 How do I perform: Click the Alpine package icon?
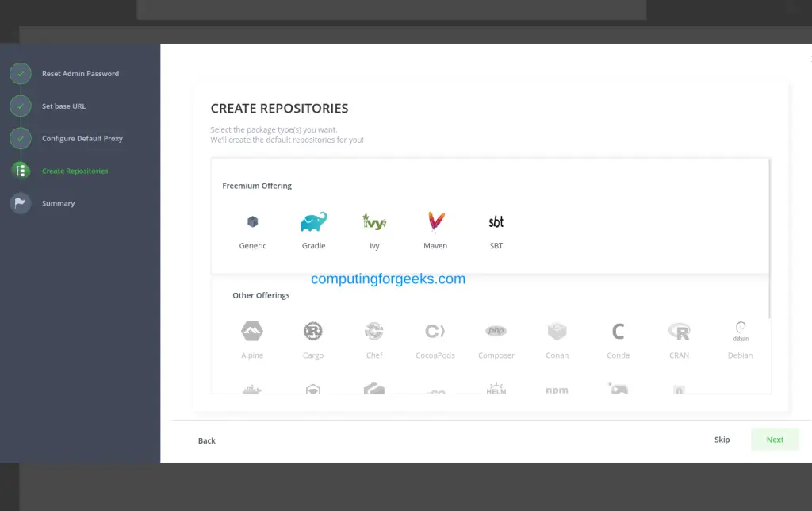[x=252, y=331]
